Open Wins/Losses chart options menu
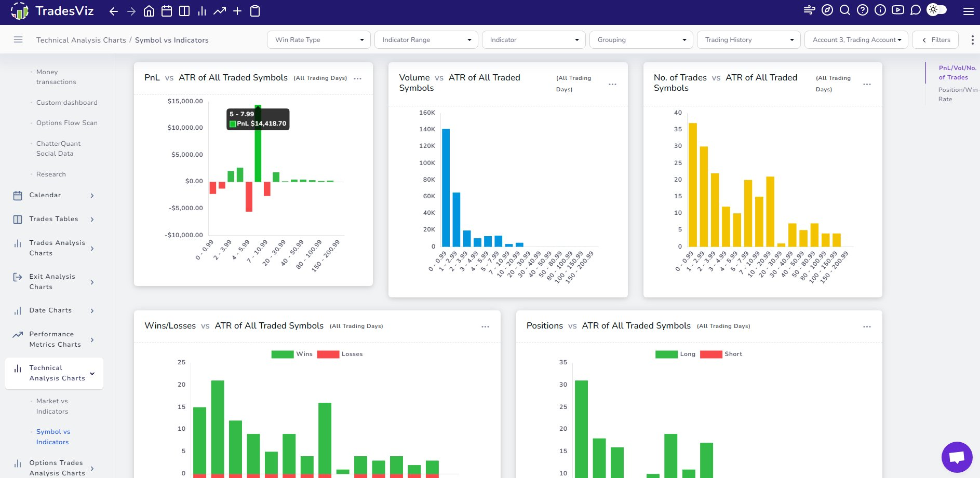Viewport: 980px width, 478px height. 485,326
